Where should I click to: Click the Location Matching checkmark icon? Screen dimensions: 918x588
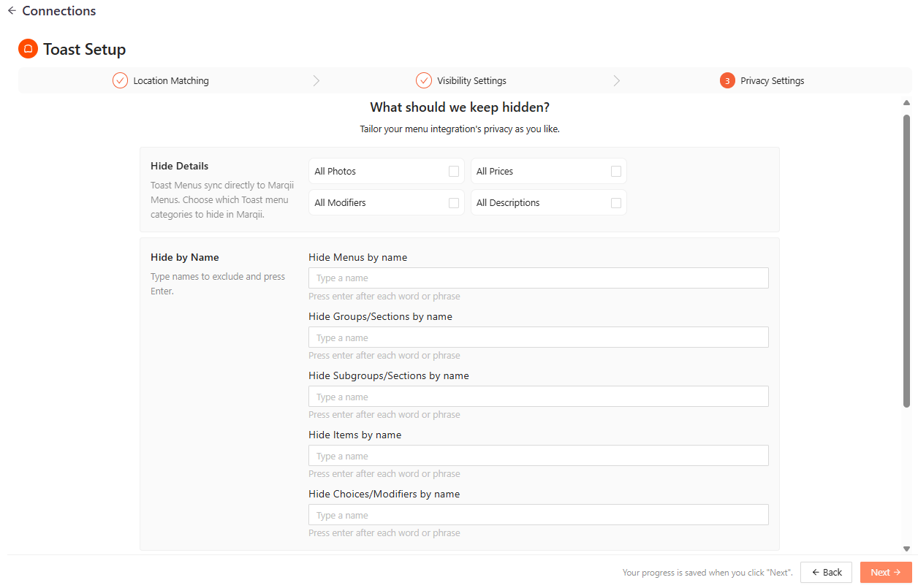(x=121, y=80)
